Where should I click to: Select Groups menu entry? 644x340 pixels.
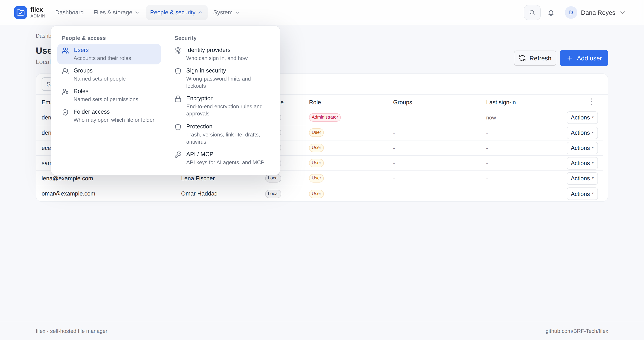[109, 74]
